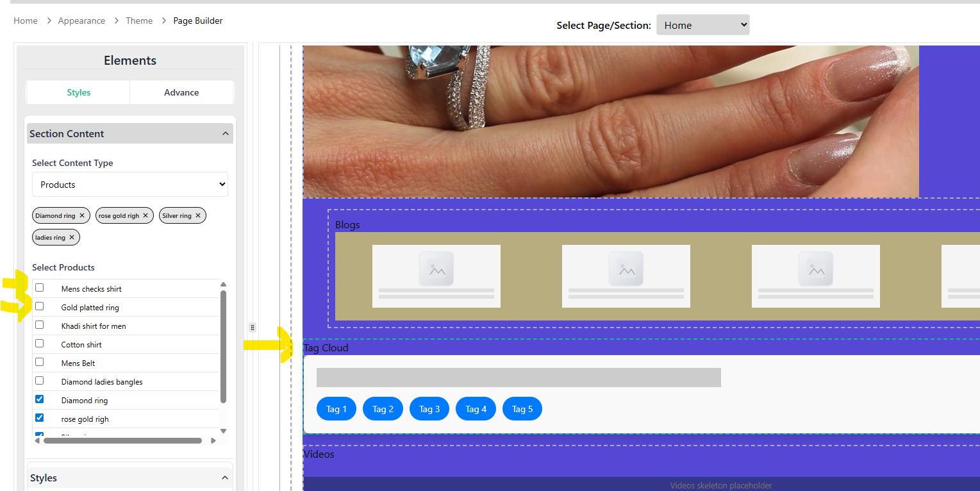Viewport: 980px width, 491px height.
Task: Tick the Khadi shirt for men checkbox
Action: [x=40, y=325]
